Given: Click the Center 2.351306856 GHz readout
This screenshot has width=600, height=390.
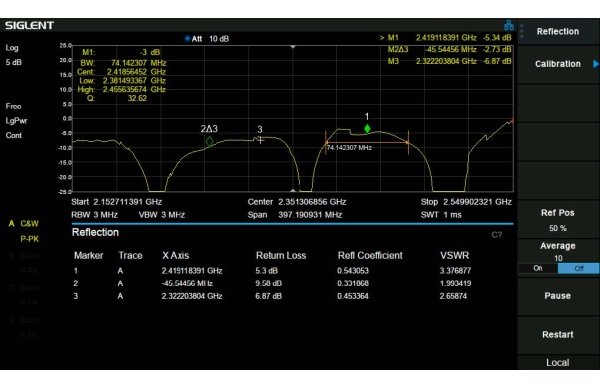Looking at the screenshot, I should coord(297,202).
